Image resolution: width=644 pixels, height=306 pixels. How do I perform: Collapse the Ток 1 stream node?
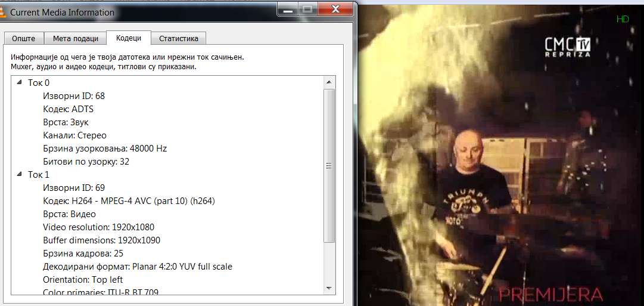coord(20,174)
